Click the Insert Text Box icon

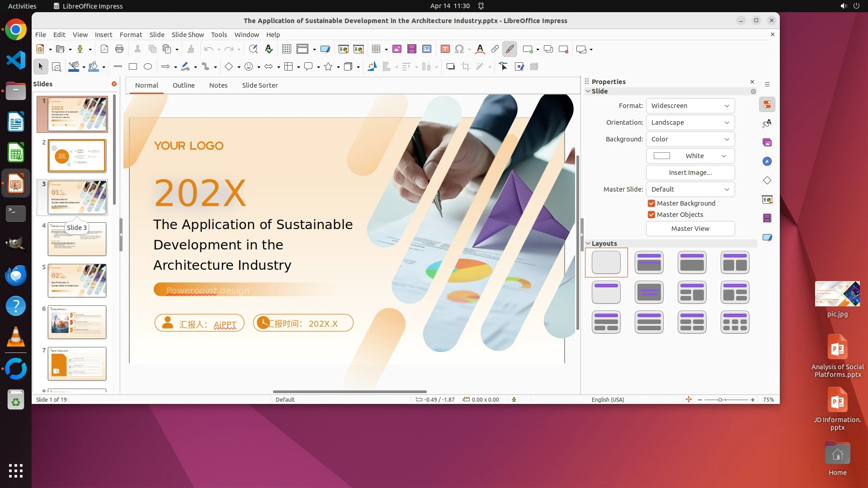(445, 49)
